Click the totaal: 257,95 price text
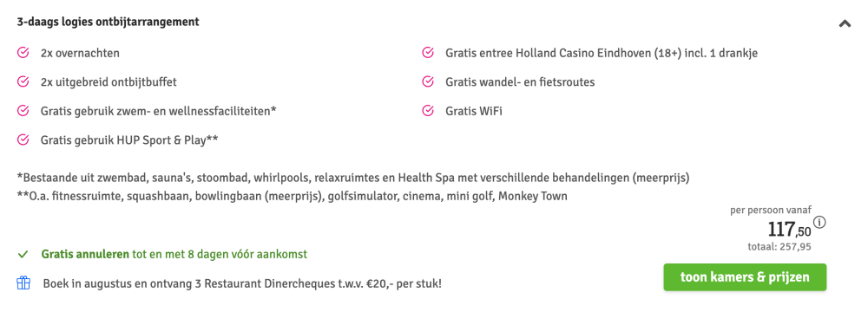 [x=779, y=247]
